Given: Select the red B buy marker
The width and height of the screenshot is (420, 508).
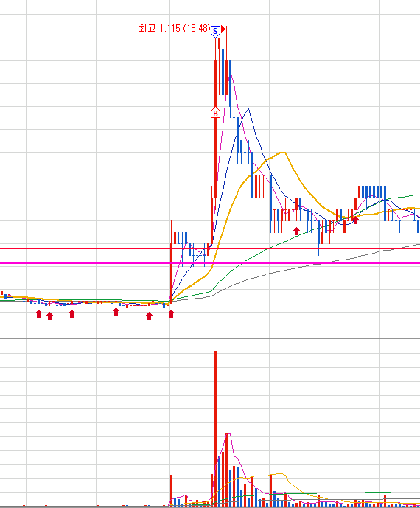Looking at the screenshot, I should pyautogui.click(x=215, y=113).
